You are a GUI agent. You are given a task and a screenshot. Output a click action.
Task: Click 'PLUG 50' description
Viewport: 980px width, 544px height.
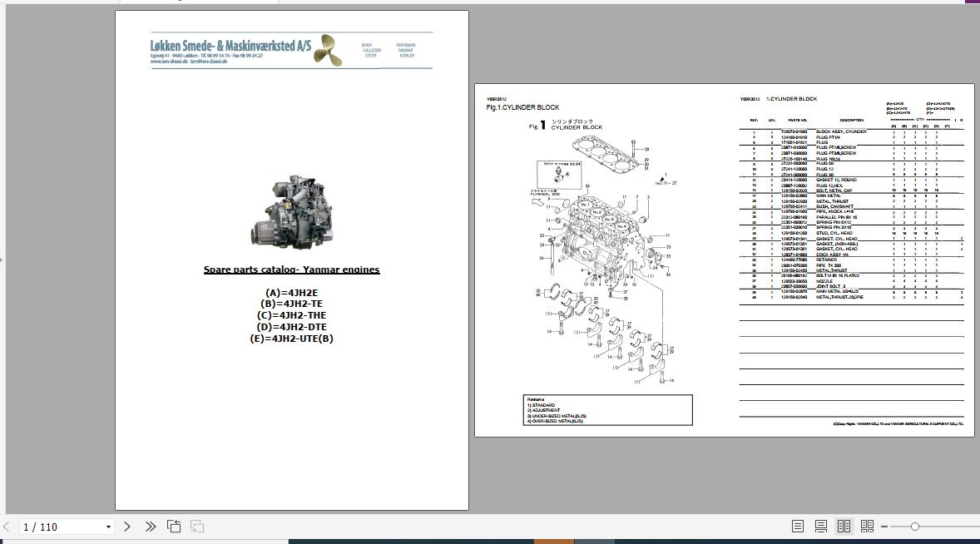point(825,163)
